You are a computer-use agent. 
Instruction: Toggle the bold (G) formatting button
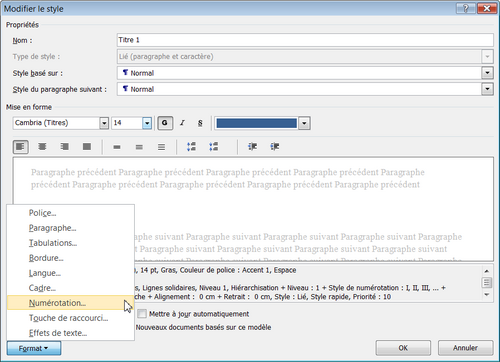(x=165, y=123)
